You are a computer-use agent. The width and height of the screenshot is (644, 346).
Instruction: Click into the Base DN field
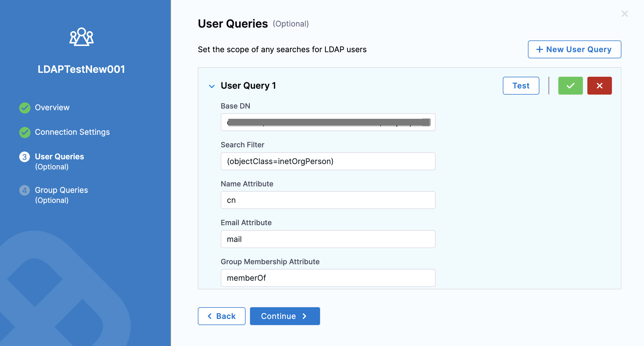pos(328,122)
